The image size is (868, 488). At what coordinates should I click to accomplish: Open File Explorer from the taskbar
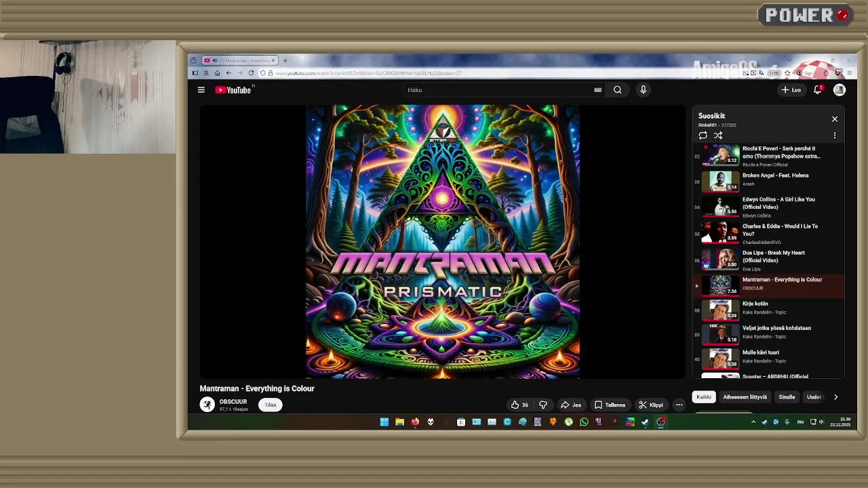[x=400, y=422]
